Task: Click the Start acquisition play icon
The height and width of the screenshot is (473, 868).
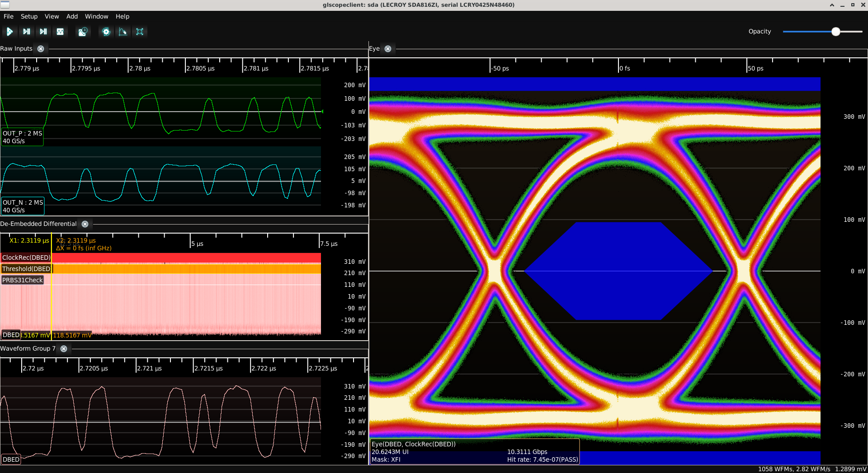Action: pyautogui.click(x=9, y=32)
